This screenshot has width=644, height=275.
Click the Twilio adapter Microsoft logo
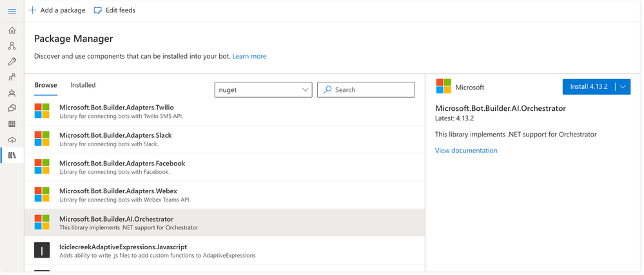(x=42, y=111)
